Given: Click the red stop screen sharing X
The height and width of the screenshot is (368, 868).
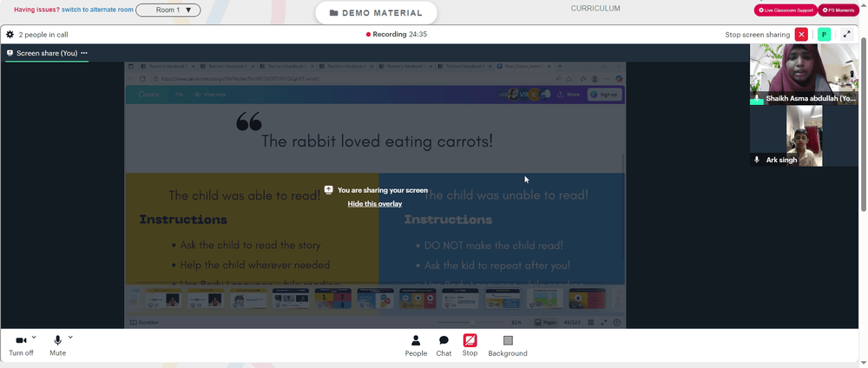Looking at the screenshot, I should tap(801, 35).
